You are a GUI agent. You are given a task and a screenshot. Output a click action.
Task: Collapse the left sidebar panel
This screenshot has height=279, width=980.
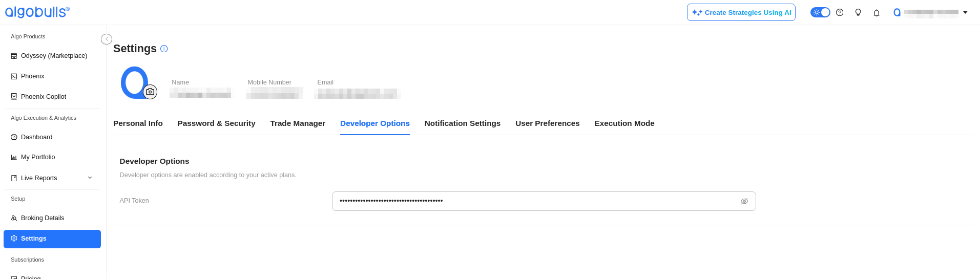107,39
